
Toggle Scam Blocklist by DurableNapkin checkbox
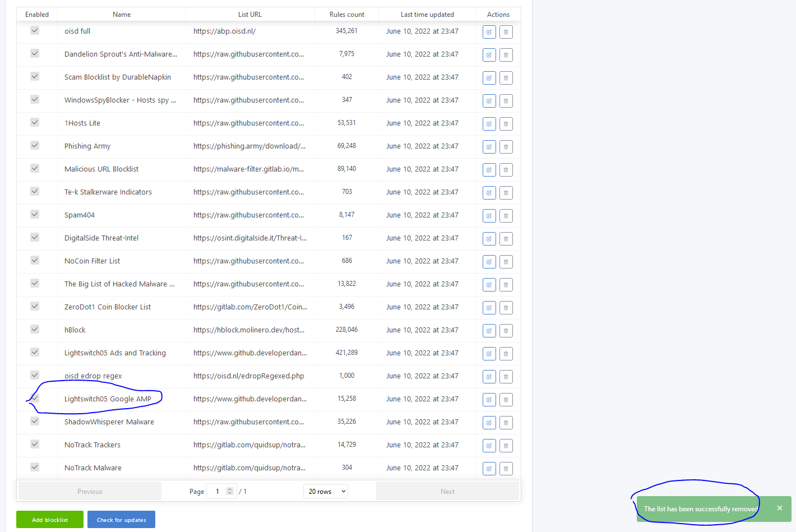[35, 76]
